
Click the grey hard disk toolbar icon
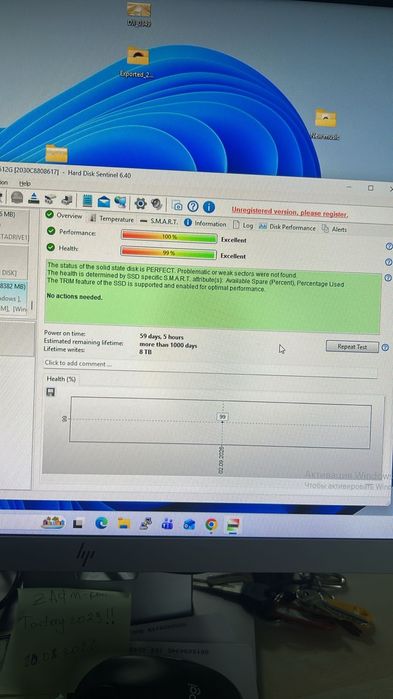pyautogui.click(x=17, y=197)
